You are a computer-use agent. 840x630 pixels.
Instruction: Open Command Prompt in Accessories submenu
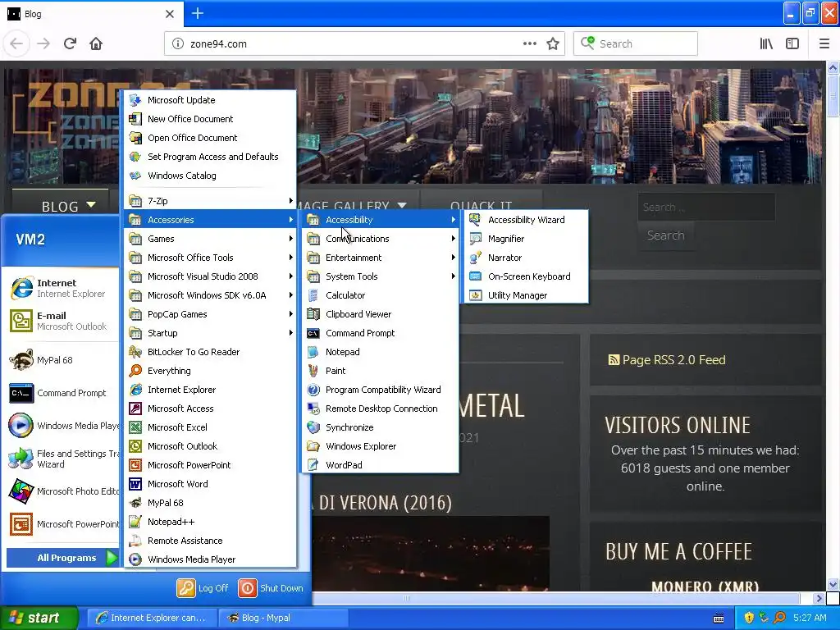pyautogui.click(x=381, y=333)
